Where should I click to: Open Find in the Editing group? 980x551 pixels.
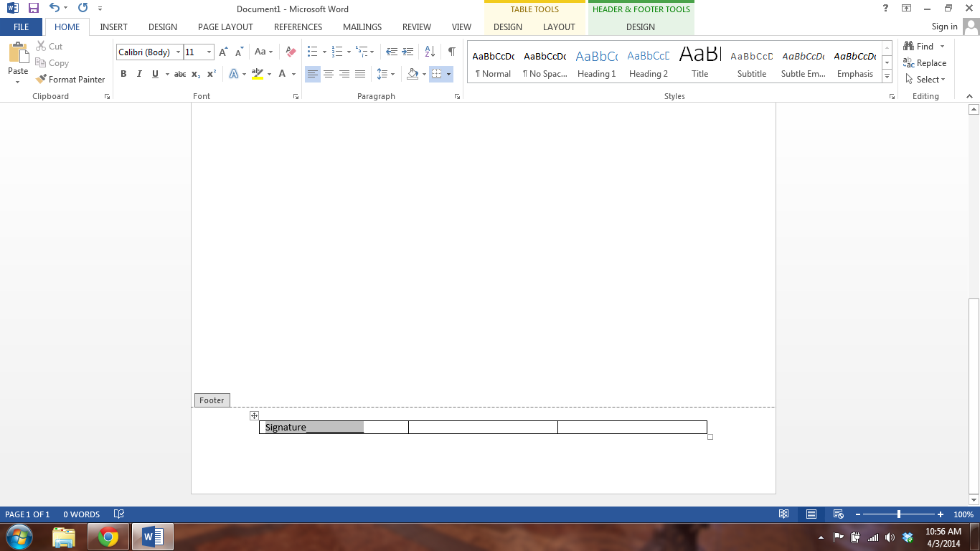[920, 46]
